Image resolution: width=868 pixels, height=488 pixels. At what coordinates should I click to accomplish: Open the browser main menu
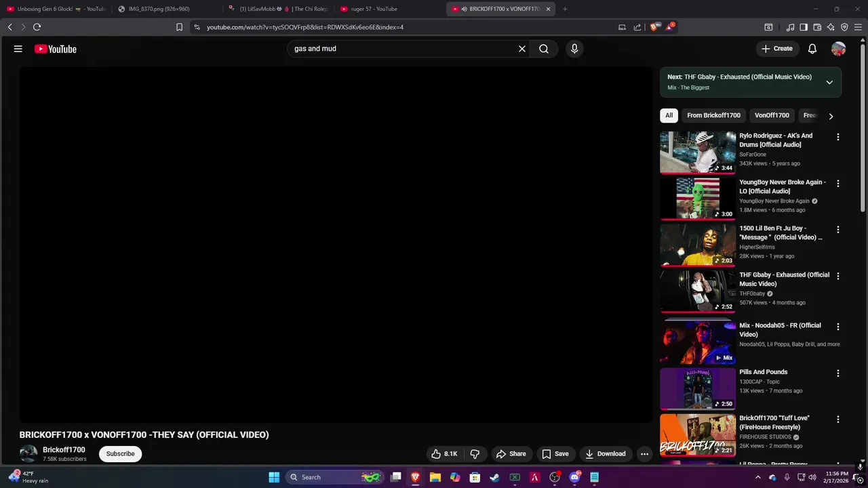coord(859,27)
